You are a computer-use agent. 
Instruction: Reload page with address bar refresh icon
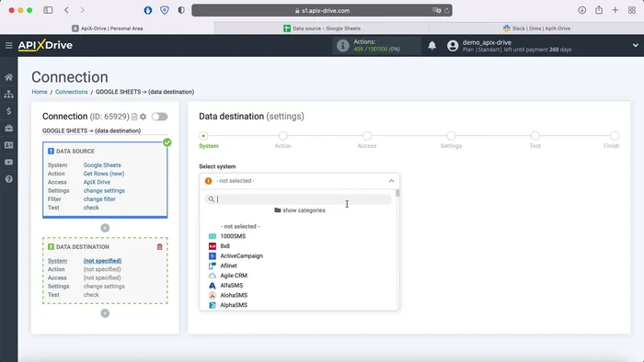[446, 11]
